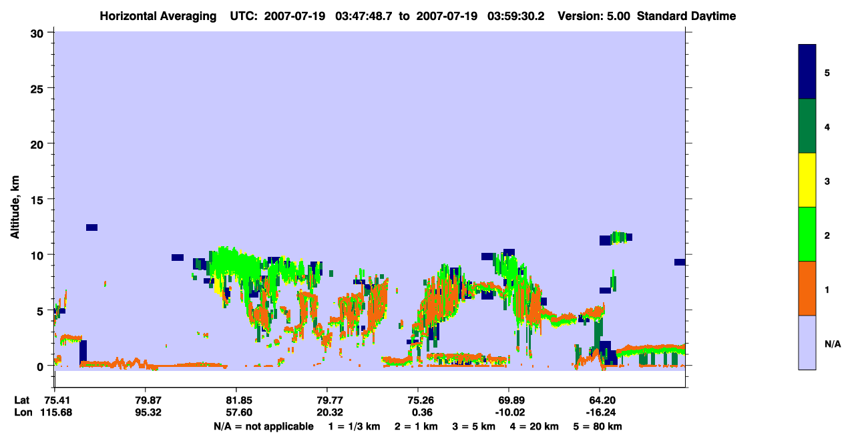Click the y-axis tick label 10
This screenshot has width=868, height=445.
pos(39,255)
